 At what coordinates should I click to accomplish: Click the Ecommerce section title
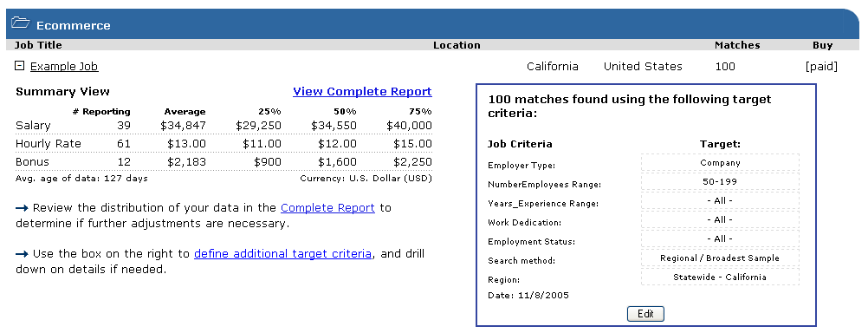click(74, 25)
